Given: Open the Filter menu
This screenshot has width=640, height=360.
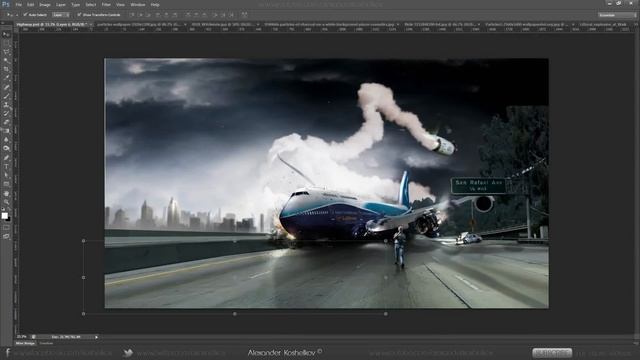Looking at the screenshot, I should [106, 5].
